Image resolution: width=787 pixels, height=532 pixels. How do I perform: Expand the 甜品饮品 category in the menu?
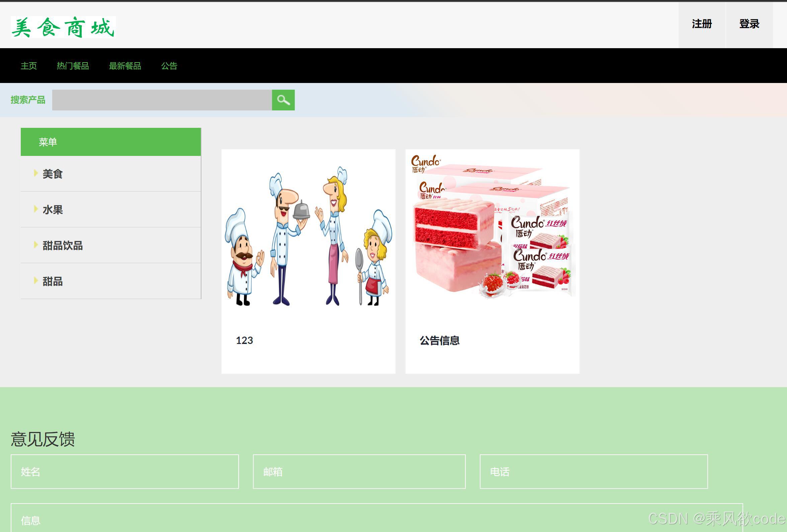click(x=63, y=246)
